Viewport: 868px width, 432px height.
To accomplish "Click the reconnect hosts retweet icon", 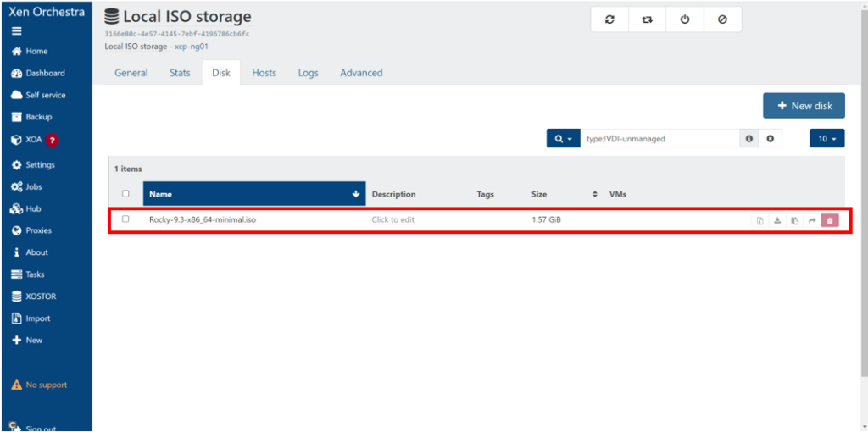I will pyautogui.click(x=647, y=19).
